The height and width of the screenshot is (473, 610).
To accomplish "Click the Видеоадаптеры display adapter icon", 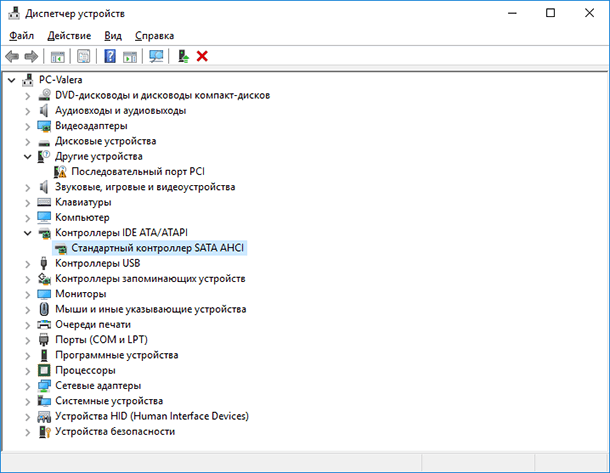I will (x=44, y=126).
